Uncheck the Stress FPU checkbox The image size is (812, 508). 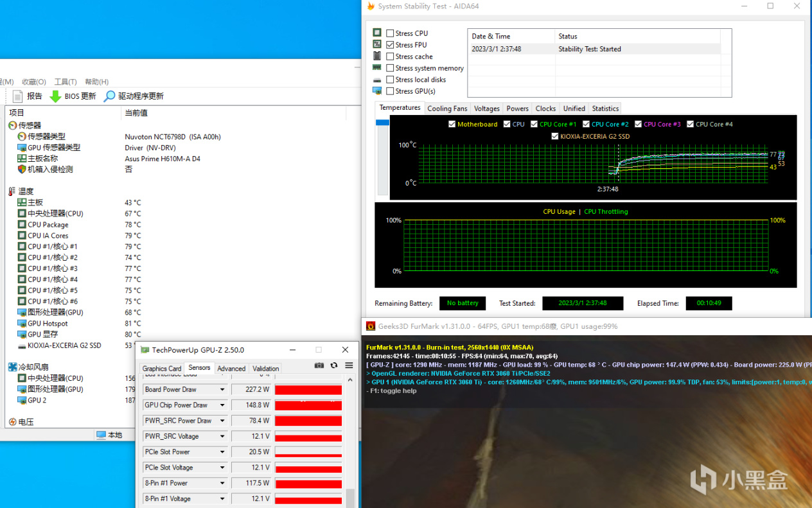[x=390, y=45]
